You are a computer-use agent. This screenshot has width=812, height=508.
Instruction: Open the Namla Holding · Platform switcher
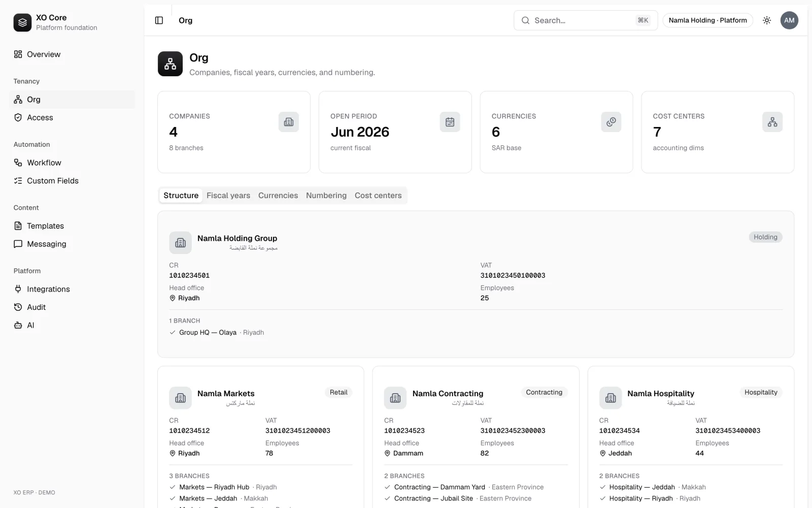pyautogui.click(x=707, y=20)
